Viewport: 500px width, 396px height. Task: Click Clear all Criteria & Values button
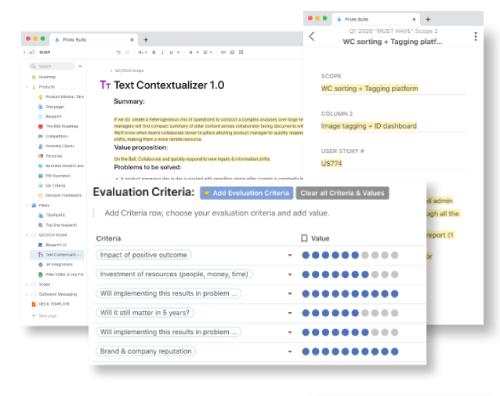point(342,193)
